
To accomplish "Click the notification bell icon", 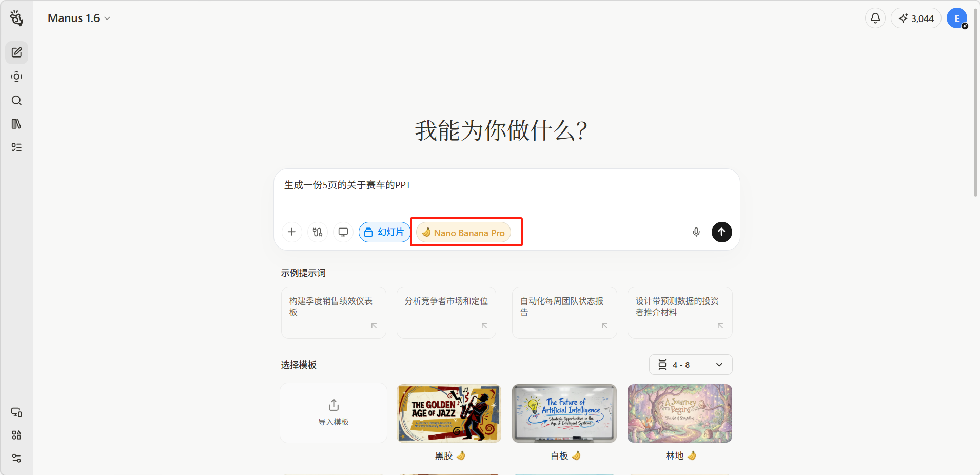I will (x=875, y=18).
